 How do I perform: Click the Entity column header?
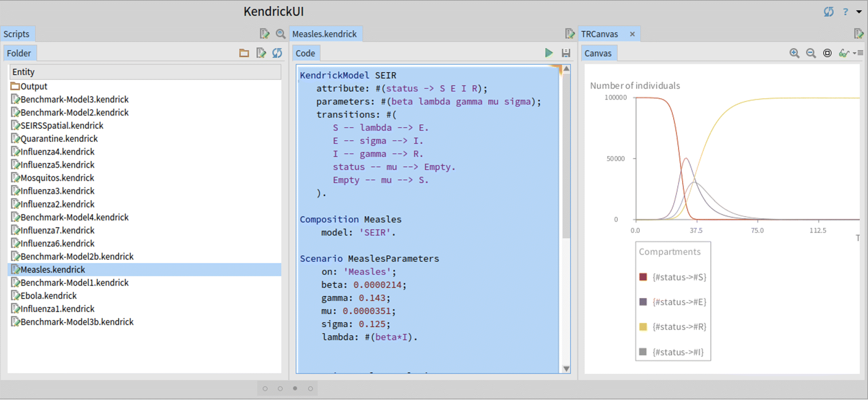pos(145,72)
